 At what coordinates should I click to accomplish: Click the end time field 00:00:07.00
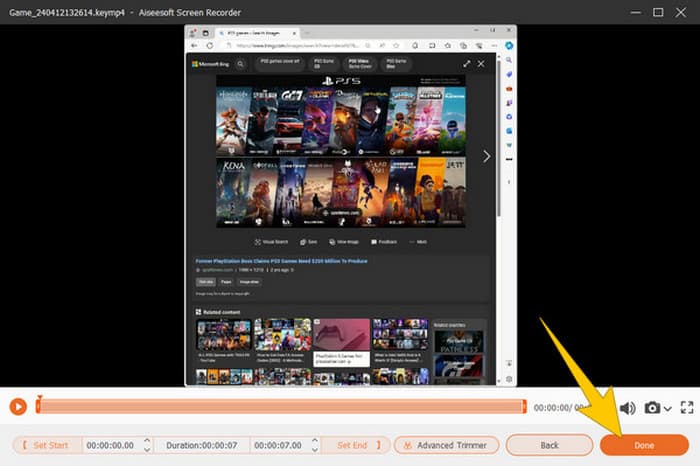(x=278, y=445)
